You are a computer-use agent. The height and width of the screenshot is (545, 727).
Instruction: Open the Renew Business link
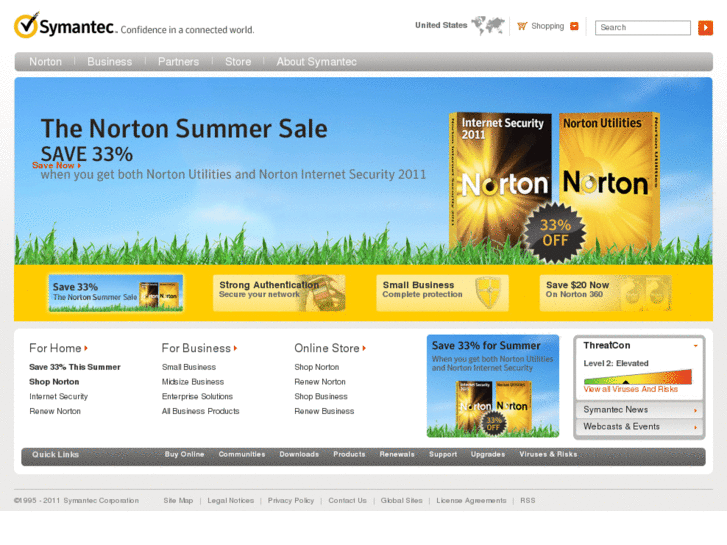click(x=324, y=411)
